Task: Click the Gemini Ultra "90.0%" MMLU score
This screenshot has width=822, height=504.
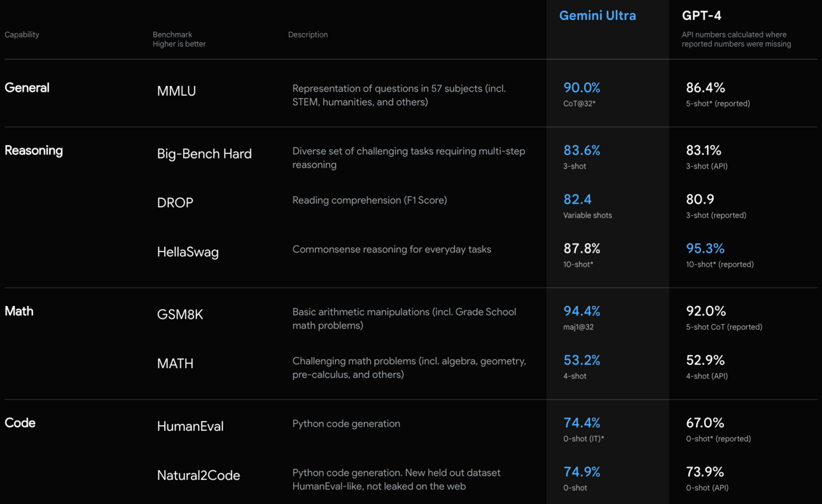Action: (582, 88)
